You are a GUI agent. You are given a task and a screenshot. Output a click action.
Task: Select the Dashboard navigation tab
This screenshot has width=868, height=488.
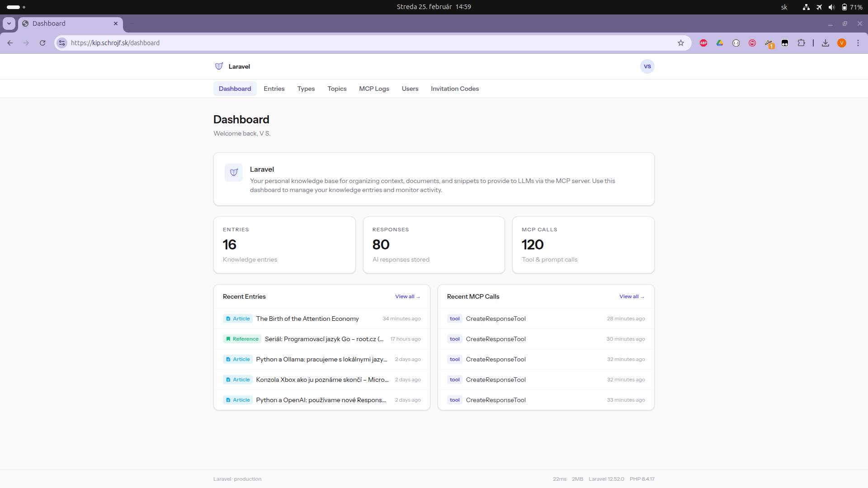point(235,89)
